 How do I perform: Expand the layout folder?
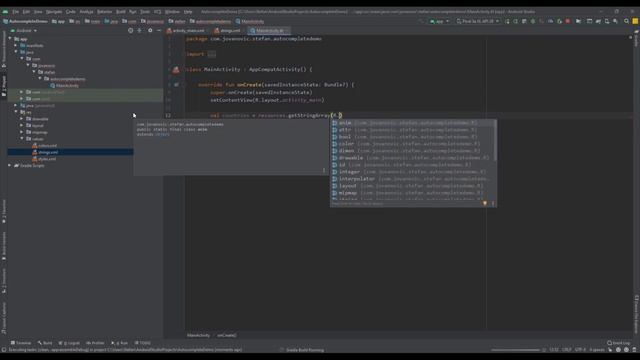pos(22,125)
